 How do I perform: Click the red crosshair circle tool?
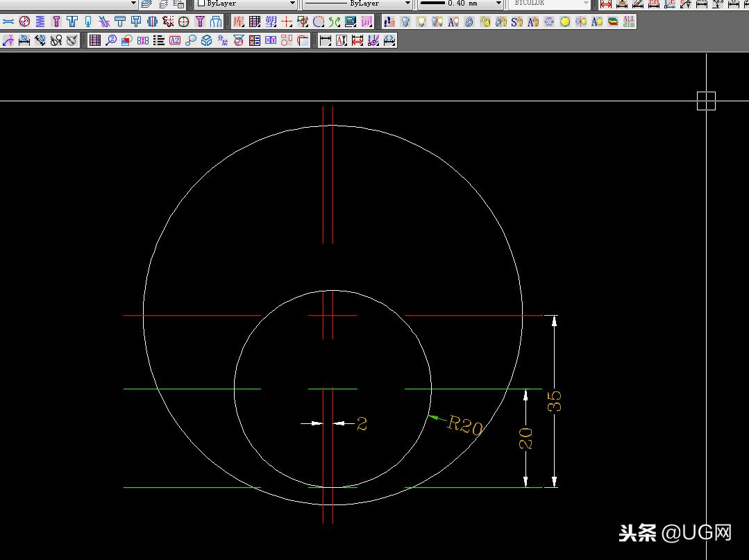[184, 22]
